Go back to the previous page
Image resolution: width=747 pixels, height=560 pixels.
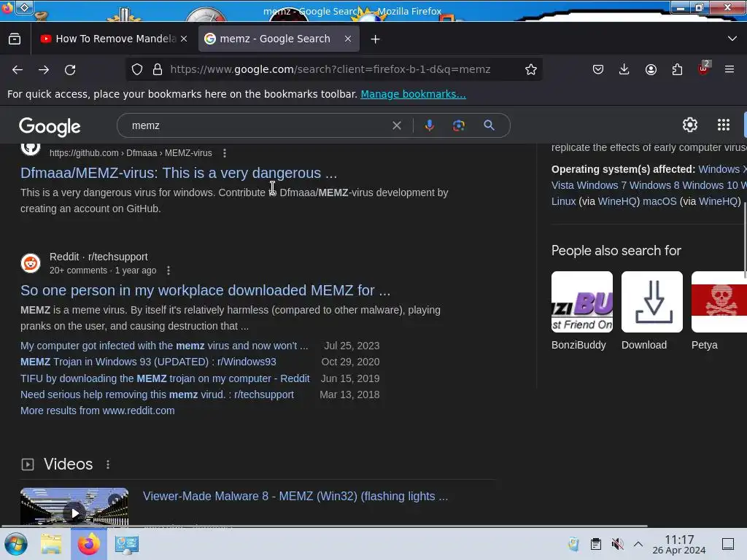18,69
